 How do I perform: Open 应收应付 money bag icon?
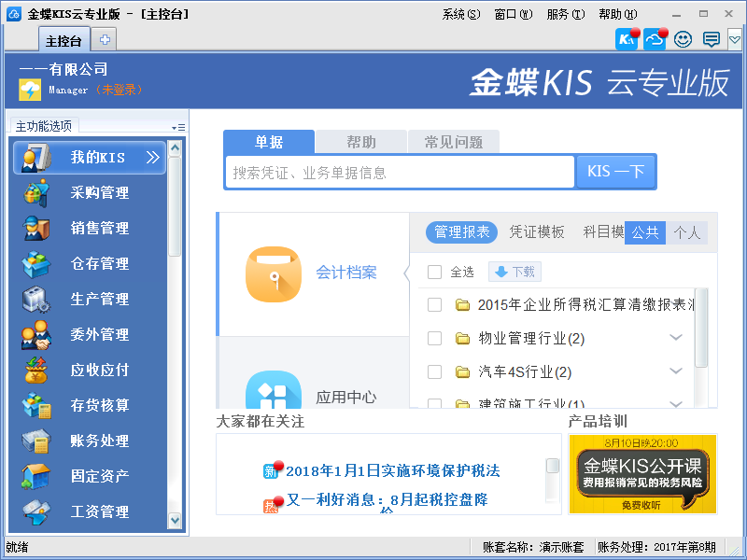tap(36, 370)
